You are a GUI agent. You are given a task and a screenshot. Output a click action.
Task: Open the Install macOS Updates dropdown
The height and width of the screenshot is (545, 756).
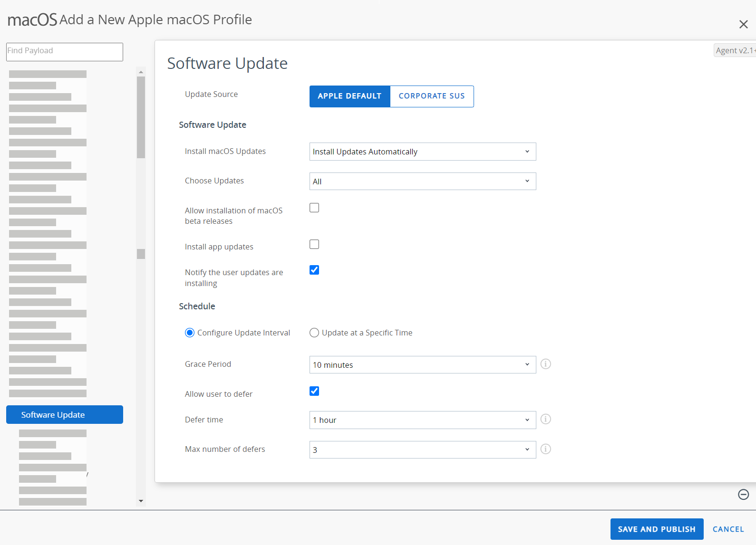coord(423,152)
